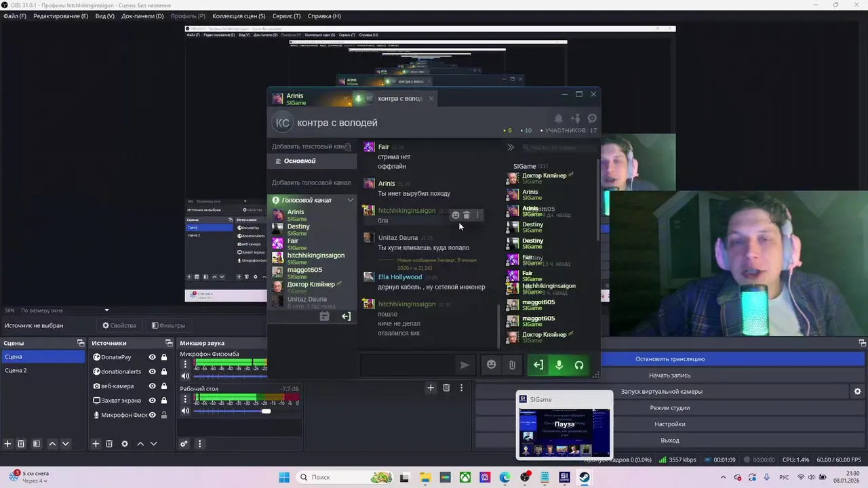Stop streaming with Остановить трансляцию
Viewport: 868px width, 488px height.
(x=670, y=359)
